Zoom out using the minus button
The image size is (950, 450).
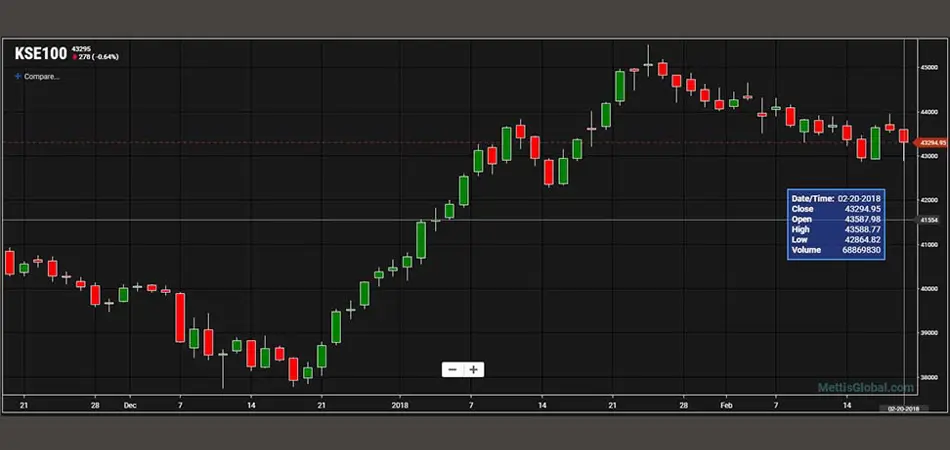[453, 369]
